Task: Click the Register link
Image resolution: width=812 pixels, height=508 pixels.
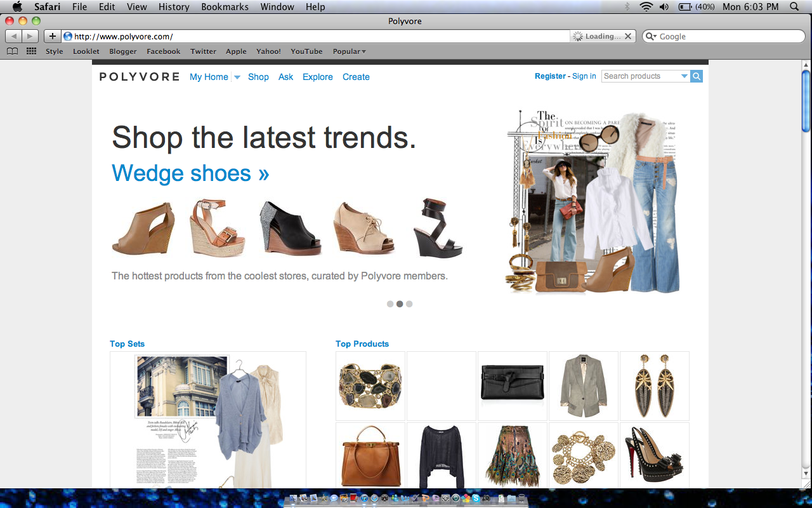Action: 550,76
